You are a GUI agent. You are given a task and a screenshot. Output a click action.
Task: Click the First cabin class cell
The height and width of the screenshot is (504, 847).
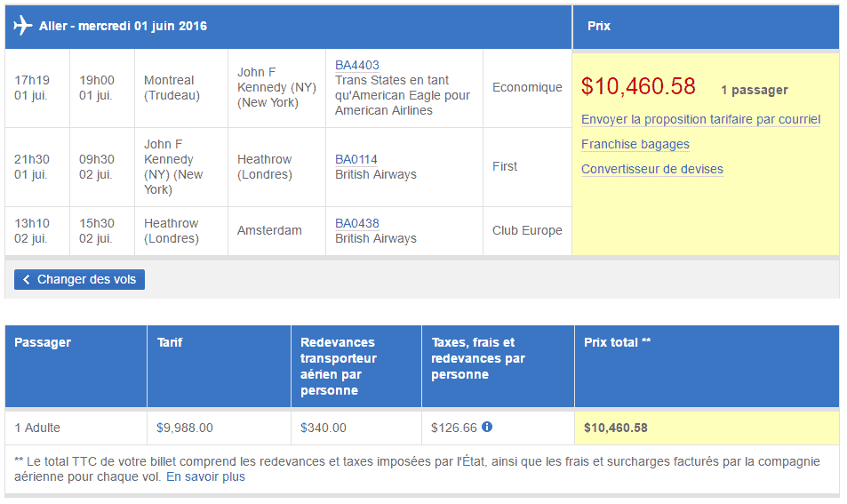(505, 166)
